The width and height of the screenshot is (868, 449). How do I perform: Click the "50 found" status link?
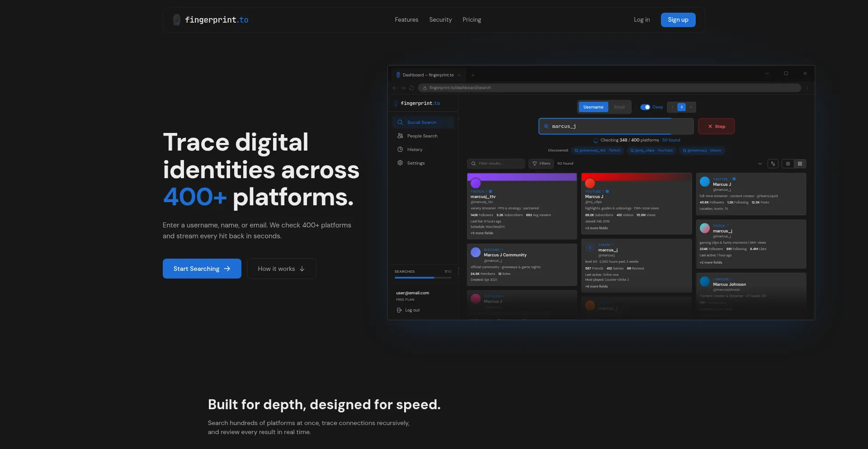click(x=671, y=140)
